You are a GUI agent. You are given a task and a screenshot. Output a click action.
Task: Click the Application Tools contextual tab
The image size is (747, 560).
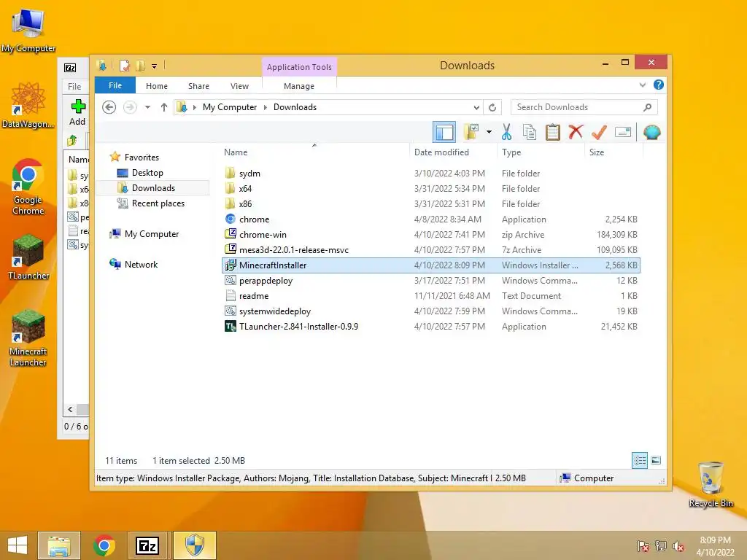(x=299, y=67)
